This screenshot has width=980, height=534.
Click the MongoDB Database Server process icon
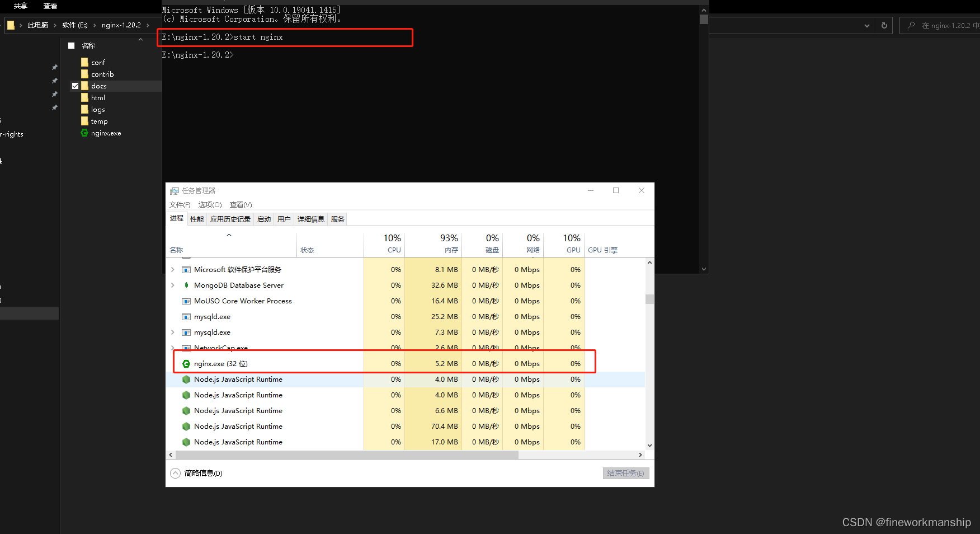coord(186,285)
